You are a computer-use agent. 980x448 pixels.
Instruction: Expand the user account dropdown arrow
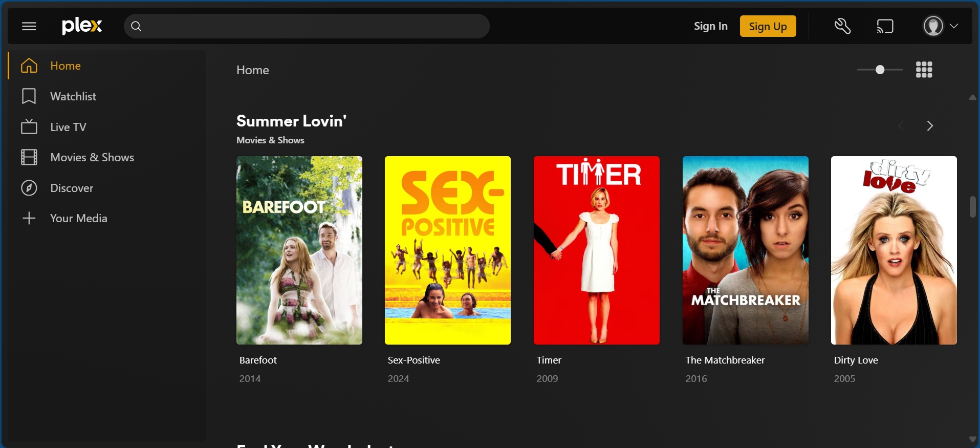pyautogui.click(x=954, y=26)
